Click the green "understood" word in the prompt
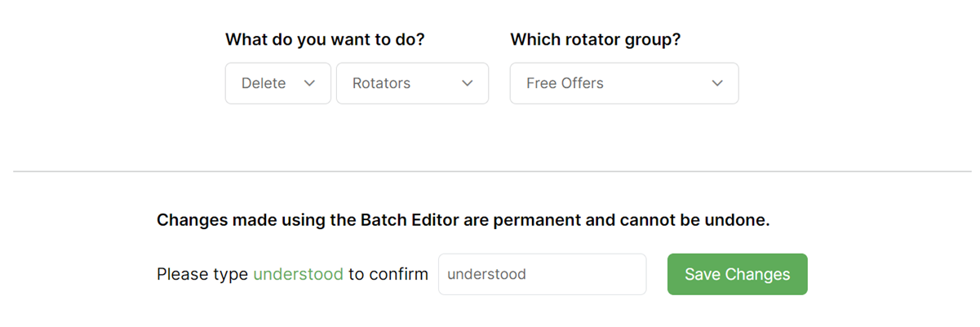The image size is (980, 327). point(298,274)
